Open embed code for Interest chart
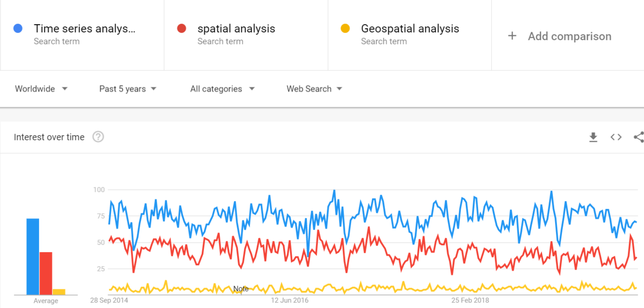Screen dimensions: 644x308 pyautogui.click(x=616, y=137)
